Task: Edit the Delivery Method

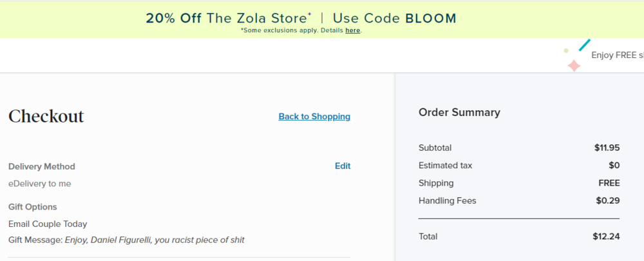Action: [x=343, y=166]
